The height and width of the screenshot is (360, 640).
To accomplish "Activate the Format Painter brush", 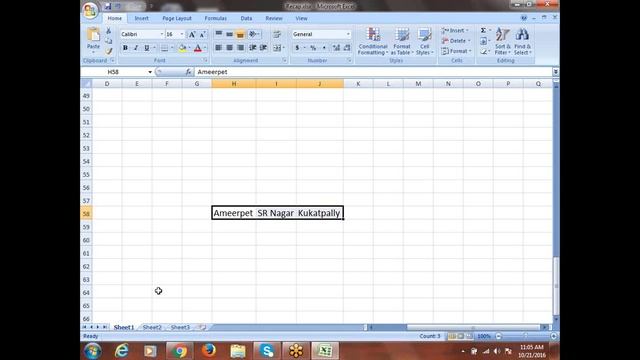I will point(109,51).
